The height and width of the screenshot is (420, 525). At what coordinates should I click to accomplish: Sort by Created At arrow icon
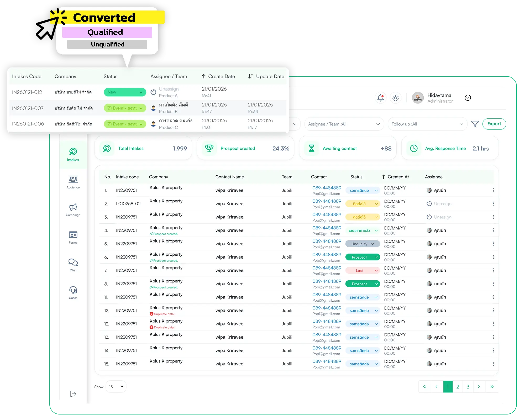click(384, 177)
